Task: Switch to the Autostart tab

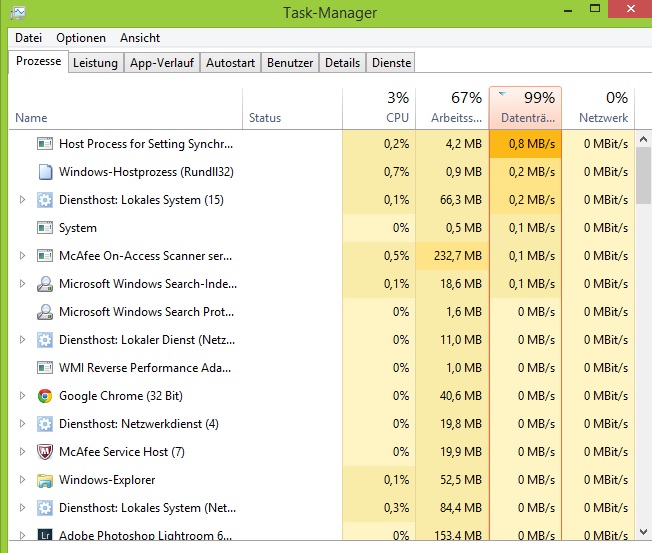Action: point(230,63)
